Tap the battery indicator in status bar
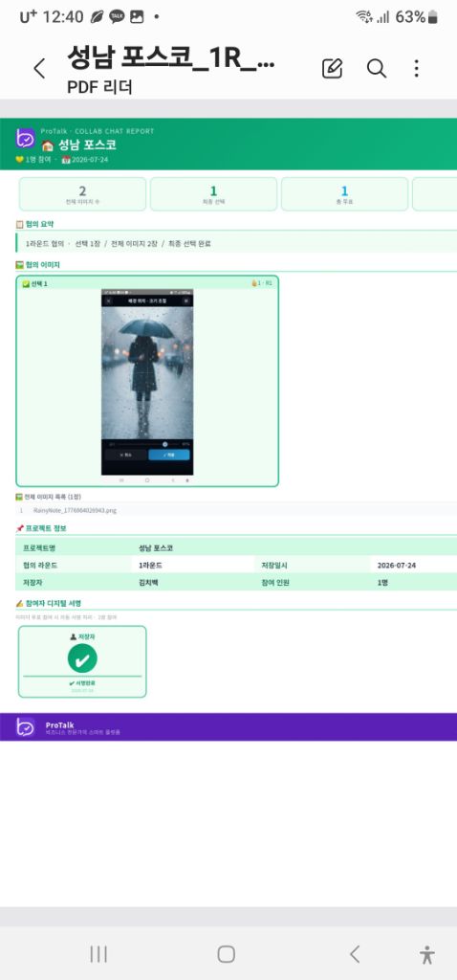The width and height of the screenshot is (457, 980). click(433, 17)
